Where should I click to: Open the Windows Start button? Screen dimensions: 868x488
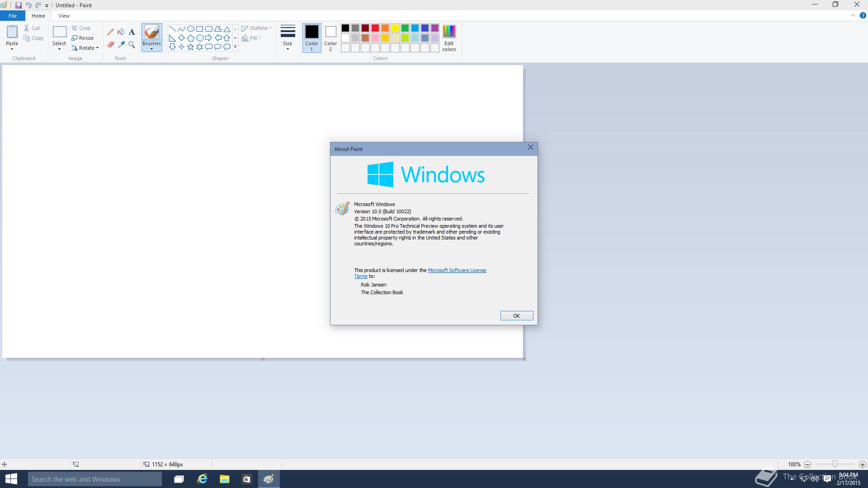[11, 479]
